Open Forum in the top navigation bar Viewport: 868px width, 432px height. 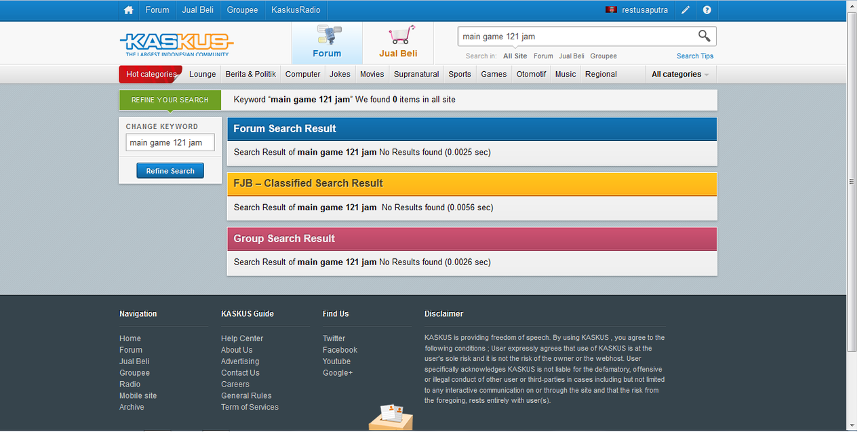[157, 10]
